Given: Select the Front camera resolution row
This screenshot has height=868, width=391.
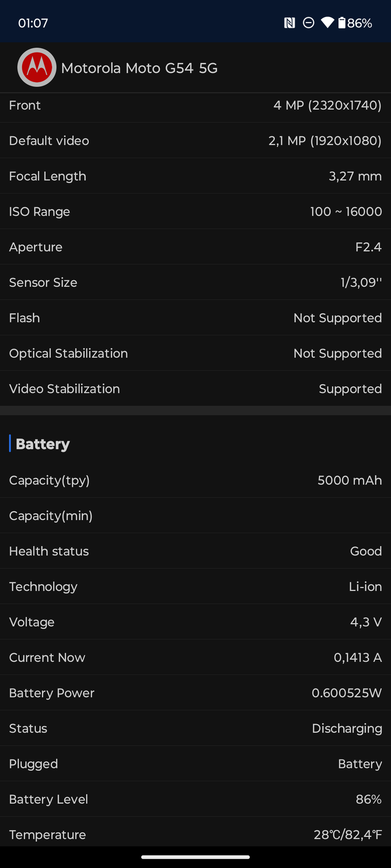Looking at the screenshot, I should tap(195, 106).
